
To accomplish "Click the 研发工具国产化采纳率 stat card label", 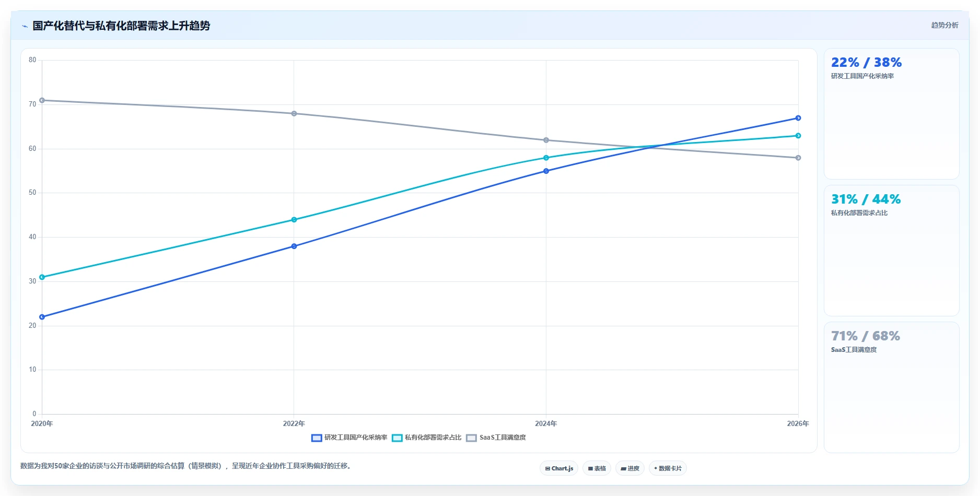I will [x=862, y=76].
